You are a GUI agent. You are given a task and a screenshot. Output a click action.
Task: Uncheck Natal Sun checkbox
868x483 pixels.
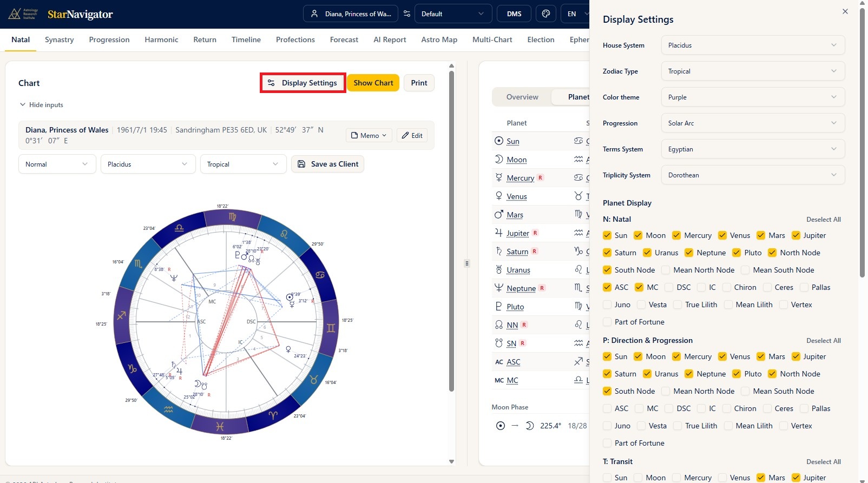click(607, 235)
